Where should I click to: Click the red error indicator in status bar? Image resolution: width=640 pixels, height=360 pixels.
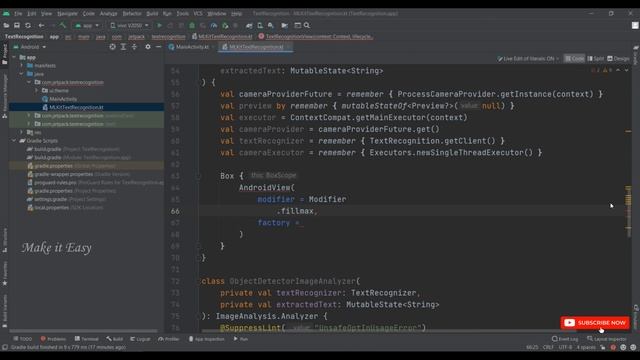click(613, 347)
